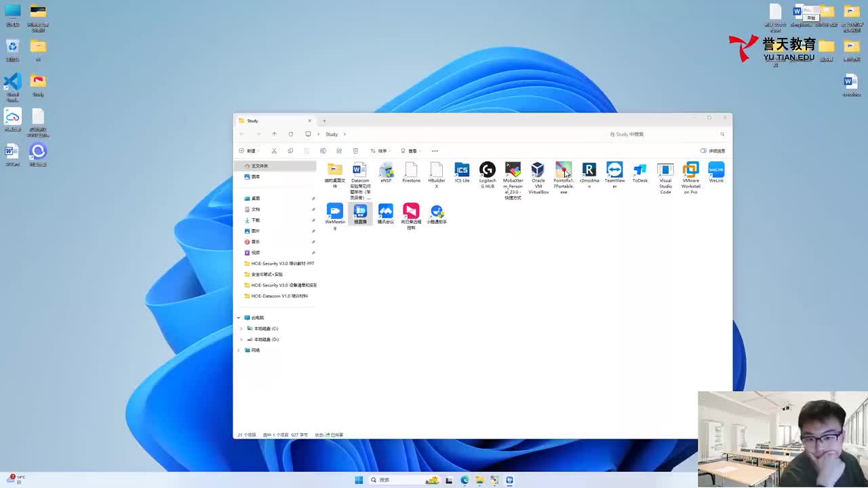Open Microsoft Edge from the taskbar
The width and height of the screenshot is (868, 488).
pos(465,480)
